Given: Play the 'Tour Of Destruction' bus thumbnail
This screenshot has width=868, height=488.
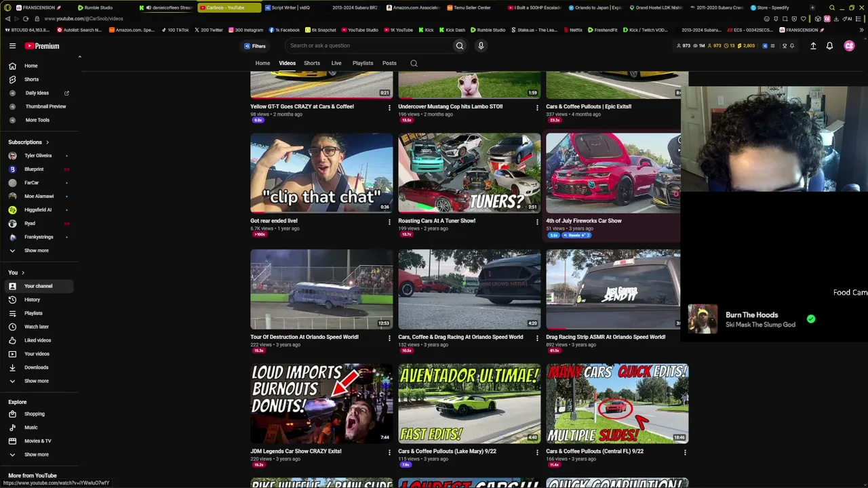Looking at the screenshot, I should [321, 289].
